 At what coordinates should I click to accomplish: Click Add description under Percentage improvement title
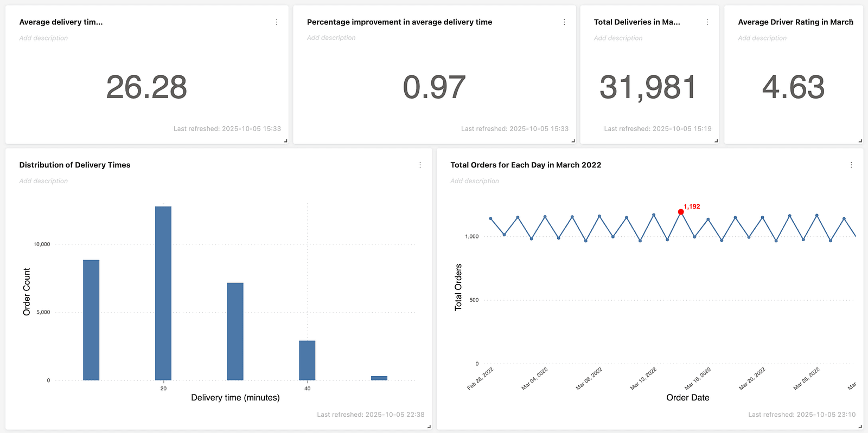point(331,38)
